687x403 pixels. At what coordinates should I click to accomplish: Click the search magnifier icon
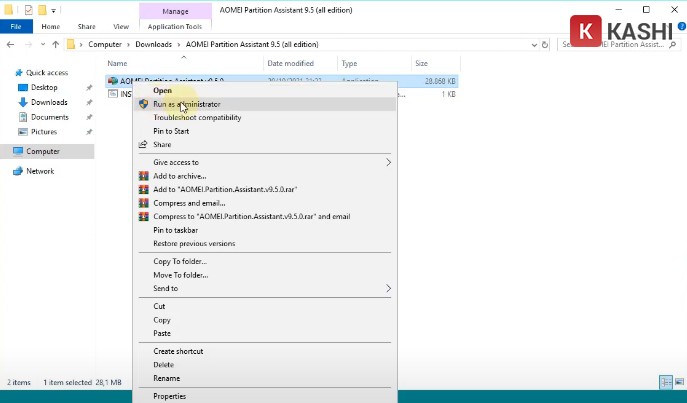coord(673,45)
